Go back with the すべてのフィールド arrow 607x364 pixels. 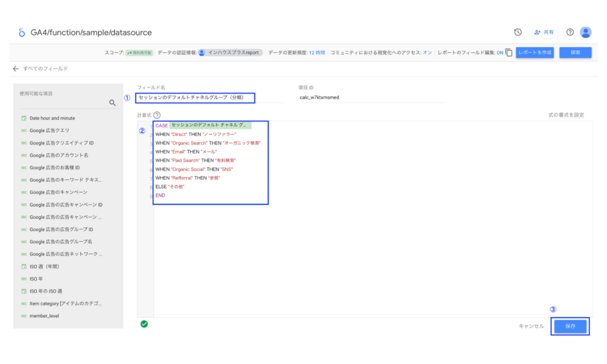[x=16, y=69]
